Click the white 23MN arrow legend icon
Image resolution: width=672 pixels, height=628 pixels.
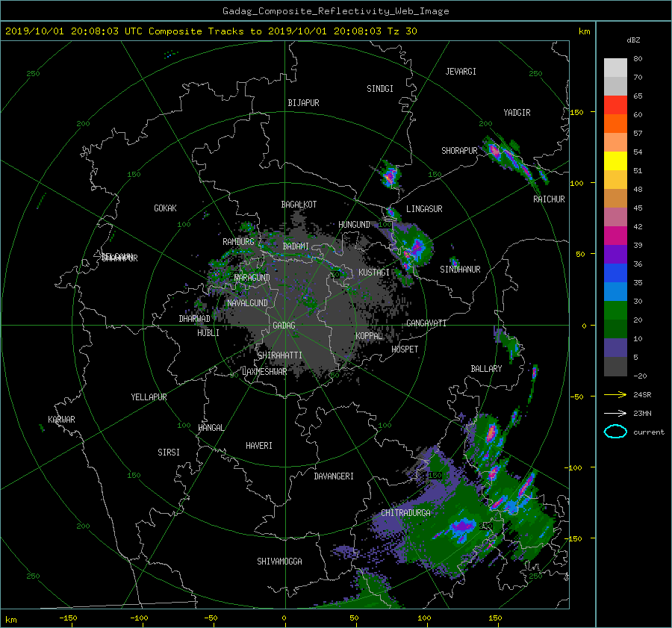point(615,413)
